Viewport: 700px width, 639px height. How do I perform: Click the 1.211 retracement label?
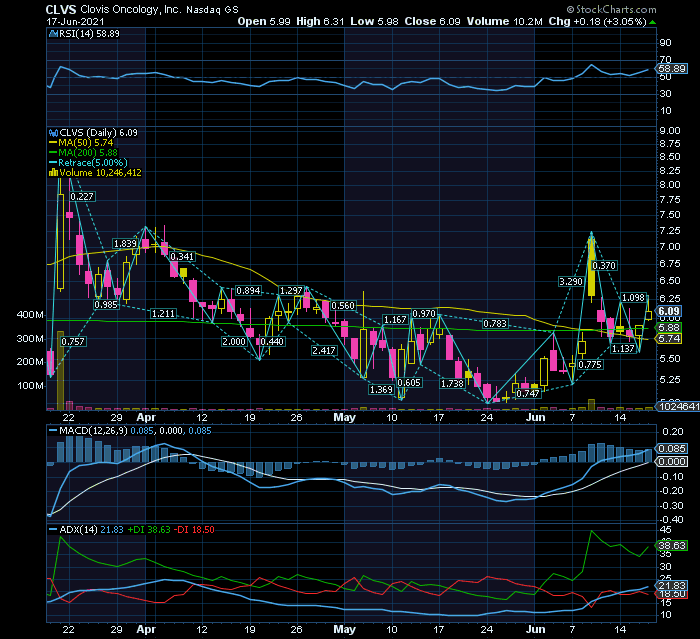(x=163, y=313)
